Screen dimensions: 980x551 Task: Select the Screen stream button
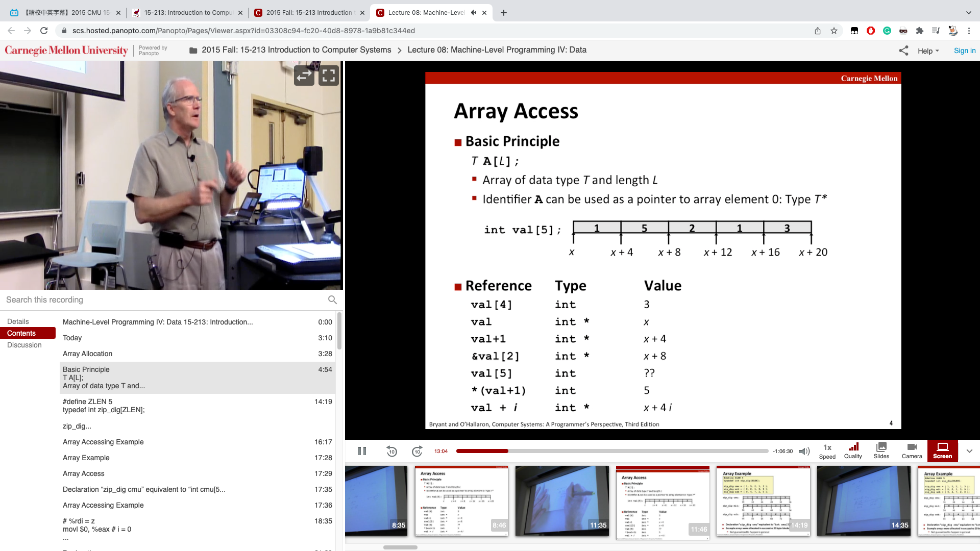click(943, 451)
